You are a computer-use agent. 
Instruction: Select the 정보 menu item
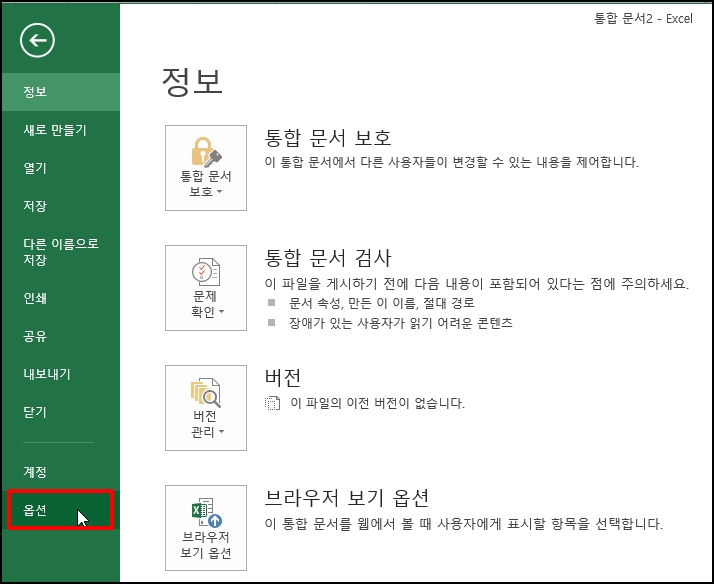click(61, 91)
